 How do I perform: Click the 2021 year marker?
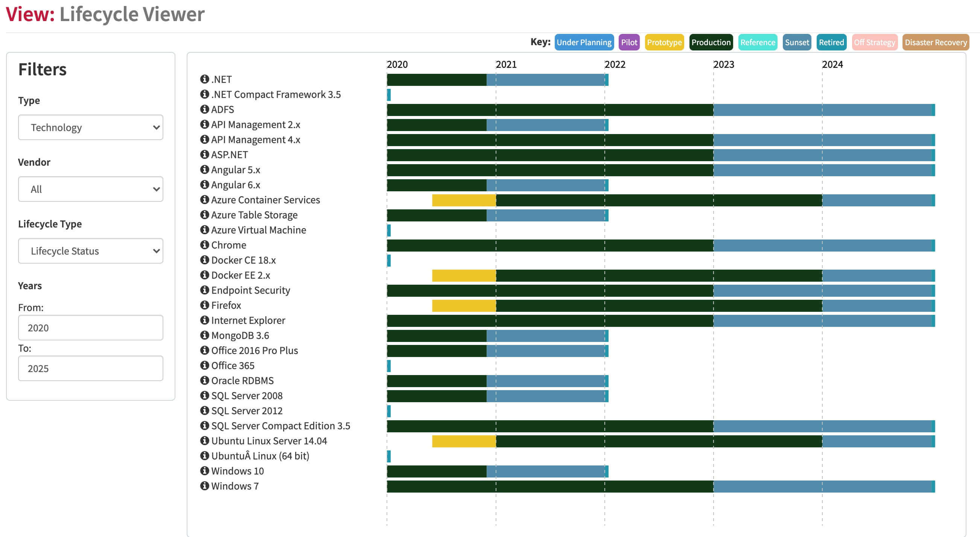click(506, 64)
